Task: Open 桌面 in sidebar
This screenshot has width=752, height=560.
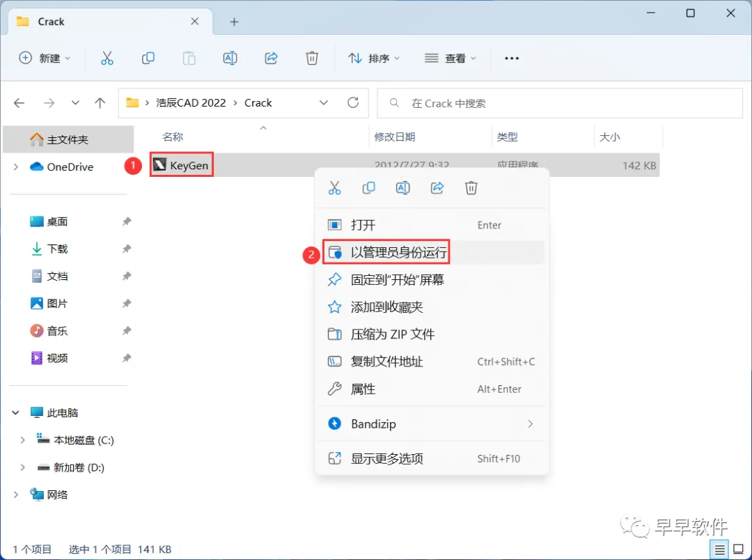Action: coord(57,221)
